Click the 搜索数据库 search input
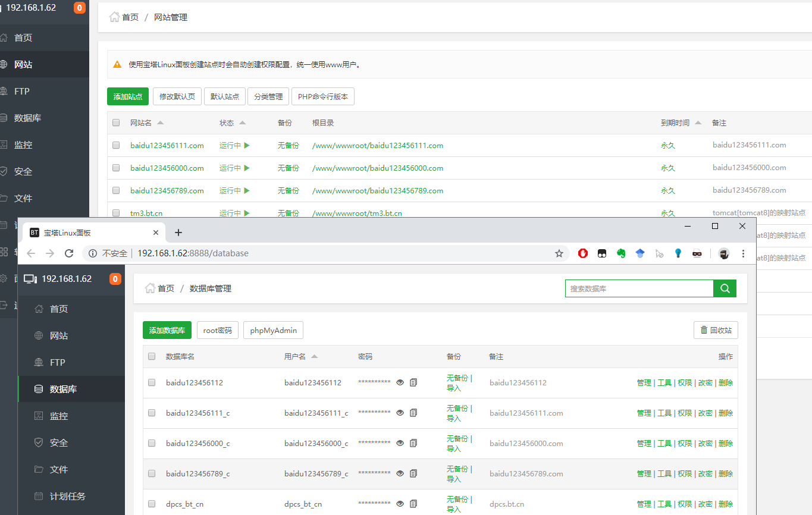812x515 pixels. pos(639,288)
